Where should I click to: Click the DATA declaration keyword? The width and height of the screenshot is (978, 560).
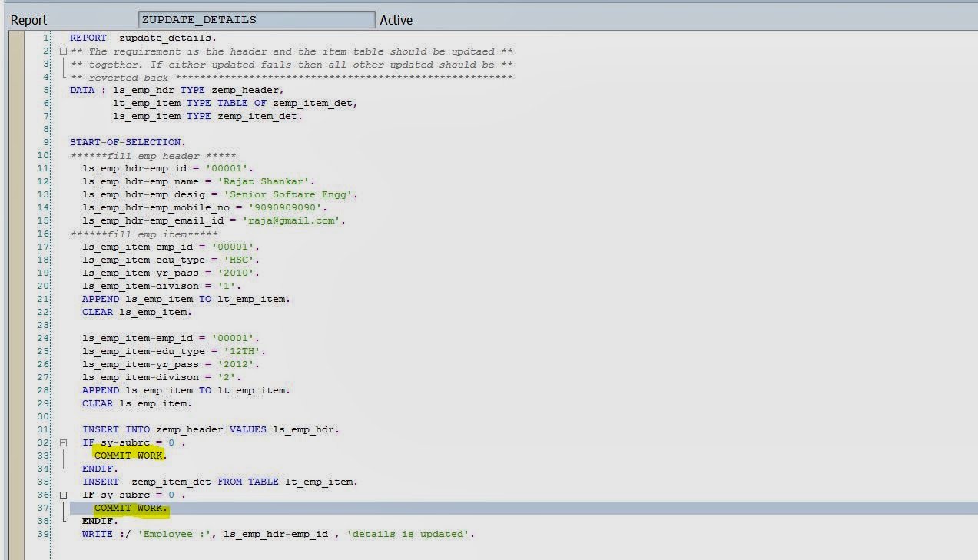point(82,90)
